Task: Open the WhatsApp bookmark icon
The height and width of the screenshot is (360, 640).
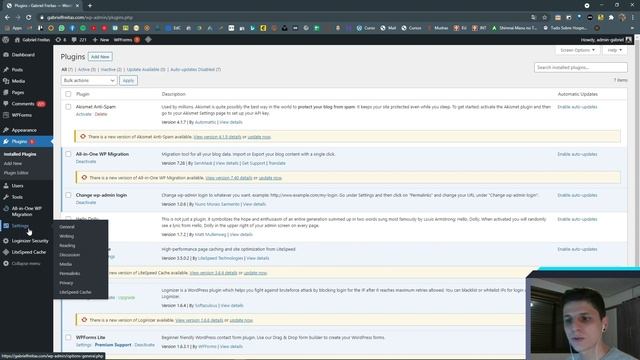Action: pyautogui.click(x=62, y=28)
